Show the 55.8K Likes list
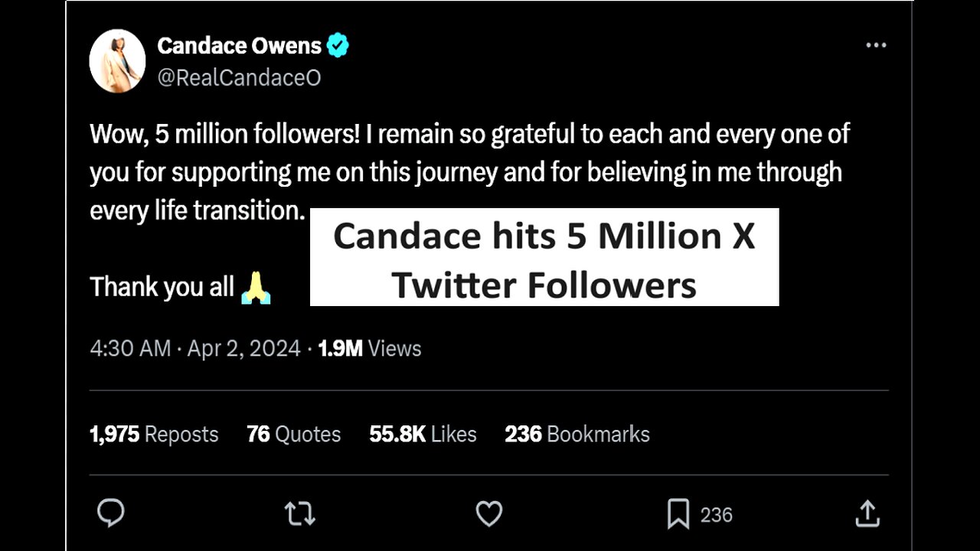Viewport: 980px width, 551px height. 423,435
